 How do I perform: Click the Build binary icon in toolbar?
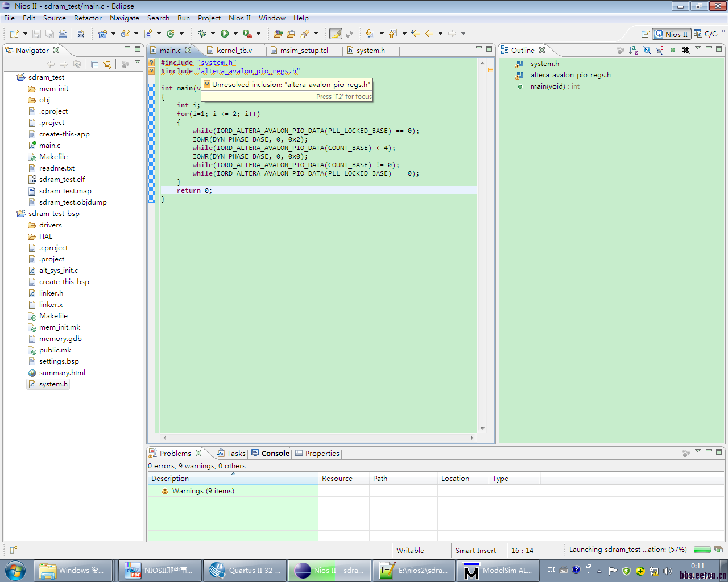(x=81, y=34)
